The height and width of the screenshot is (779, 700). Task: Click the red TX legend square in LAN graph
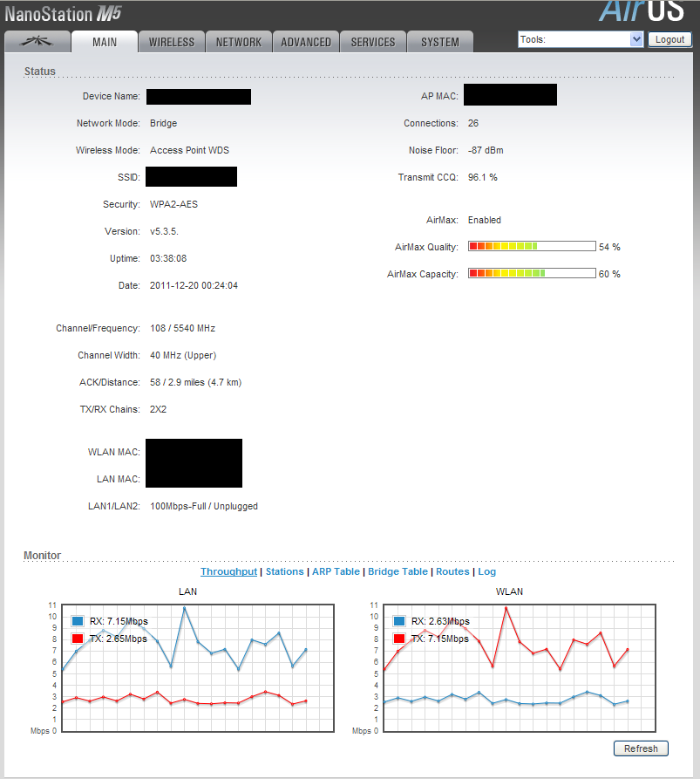(78, 639)
